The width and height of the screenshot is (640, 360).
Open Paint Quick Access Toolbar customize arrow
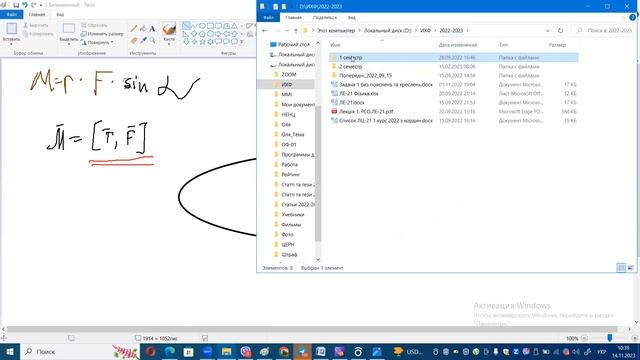coord(41,5)
